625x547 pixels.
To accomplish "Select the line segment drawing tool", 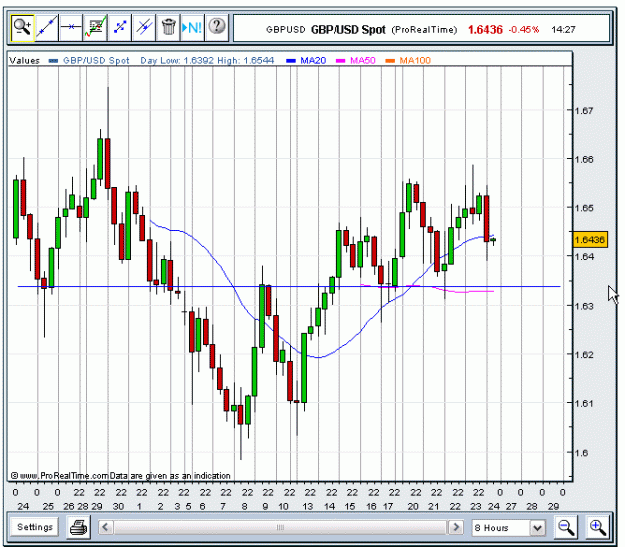I will point(120,28).
